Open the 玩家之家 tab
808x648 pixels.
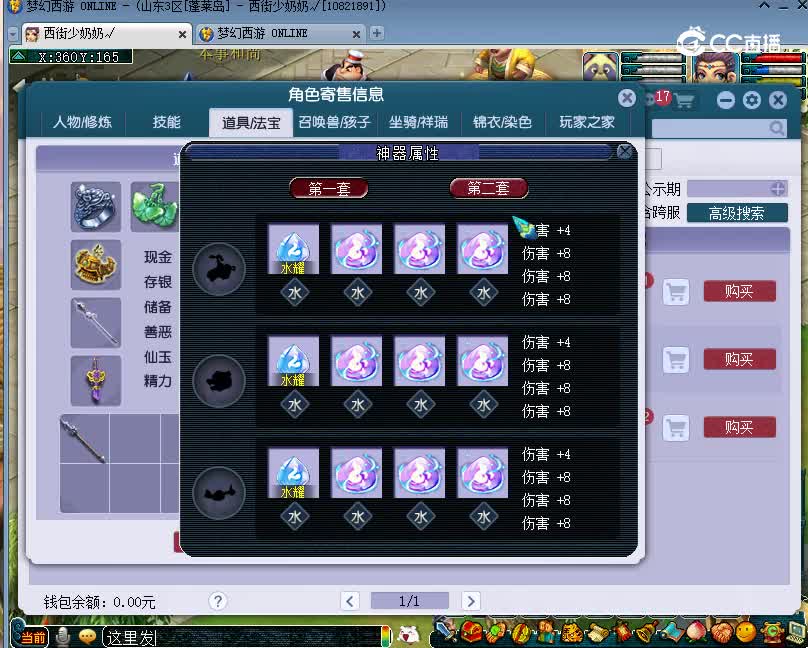tap(587, 122)
